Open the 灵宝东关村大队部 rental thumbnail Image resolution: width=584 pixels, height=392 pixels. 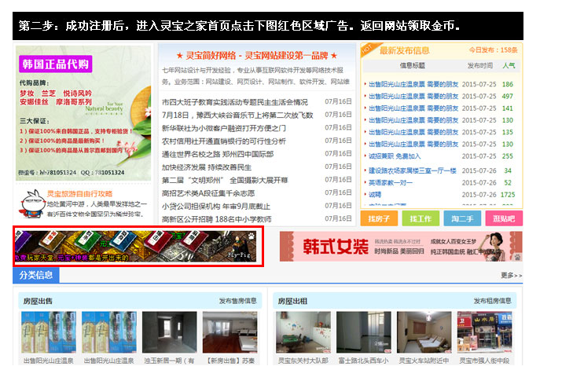coord(303,332)
